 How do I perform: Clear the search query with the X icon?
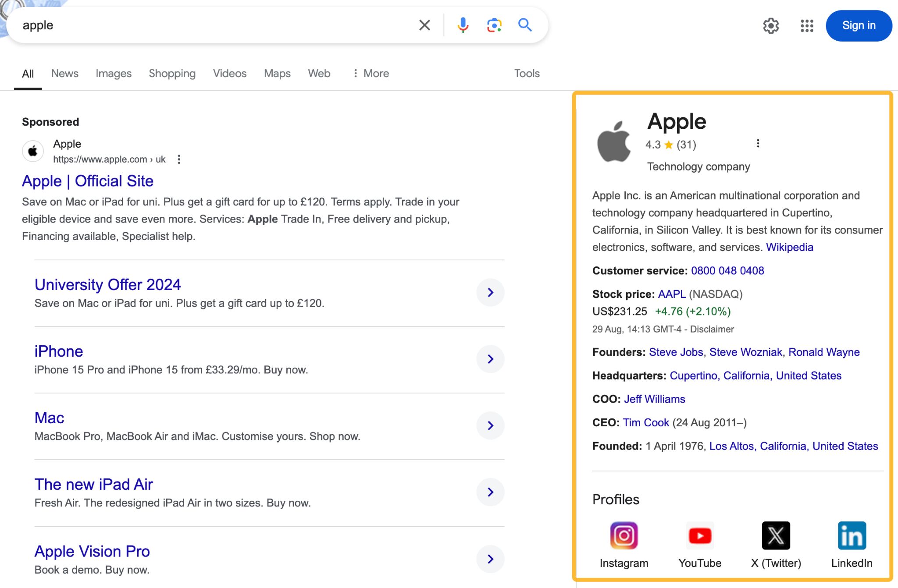(x=424, y=25)
